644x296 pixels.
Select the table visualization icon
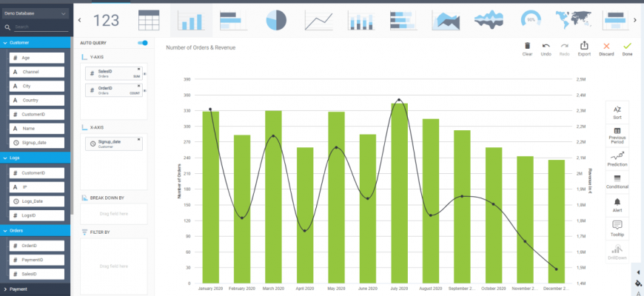point(149,21)
